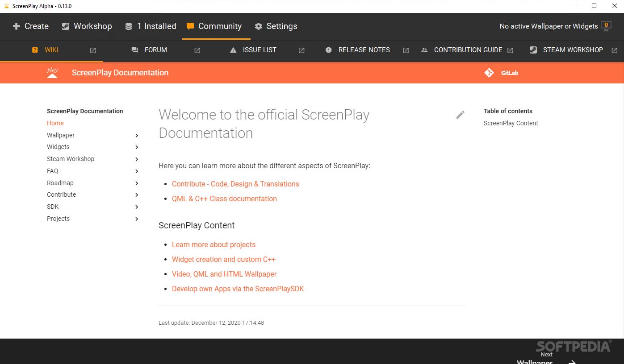Click the GitLab git icon
This screenshot has width=624, height=364.
click(489, 73)
